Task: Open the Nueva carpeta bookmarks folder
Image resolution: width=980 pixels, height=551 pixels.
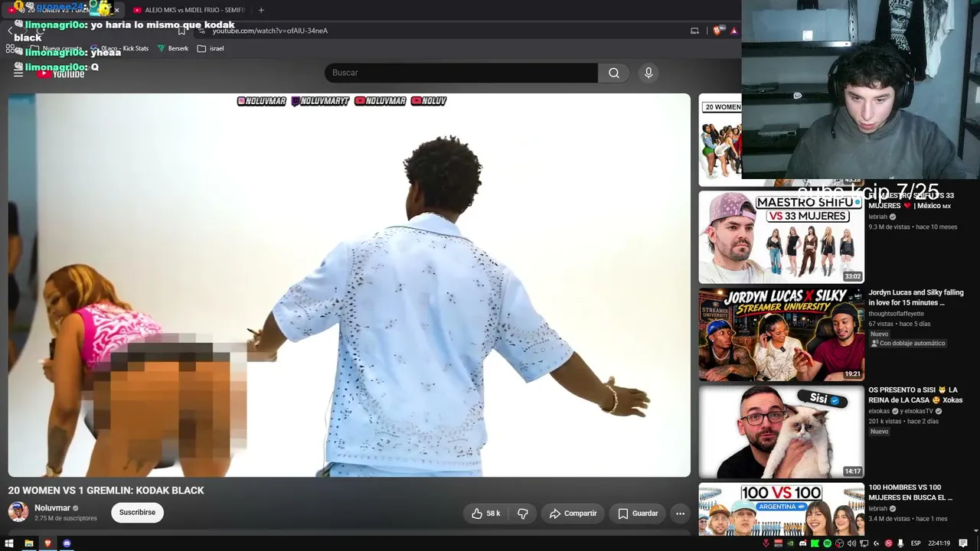Action: pyautogui.click(x=55, y=48)
